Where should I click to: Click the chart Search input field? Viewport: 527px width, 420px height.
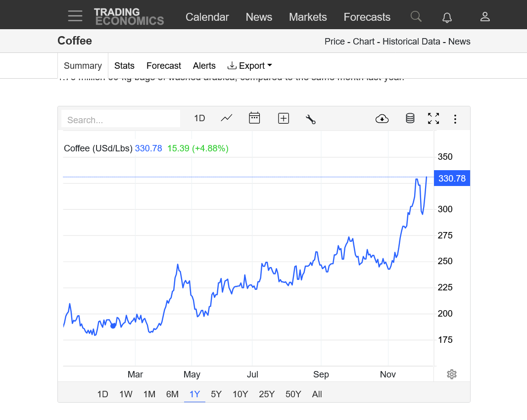click(121, 120)
